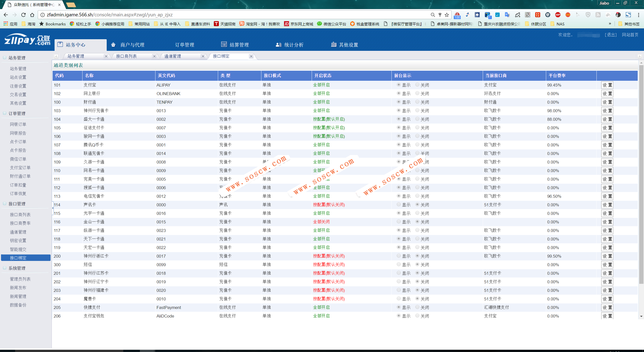The width and height of the screenshot is (644, 352).
Task: Click the ABP Adblock Plus extension icon
Action: pos(558,15)
